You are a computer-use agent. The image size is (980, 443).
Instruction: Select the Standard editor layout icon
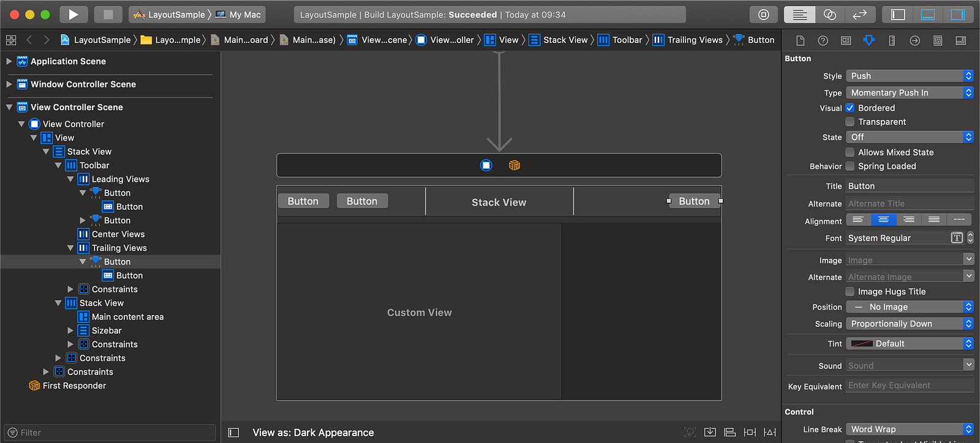pos(799,15)
